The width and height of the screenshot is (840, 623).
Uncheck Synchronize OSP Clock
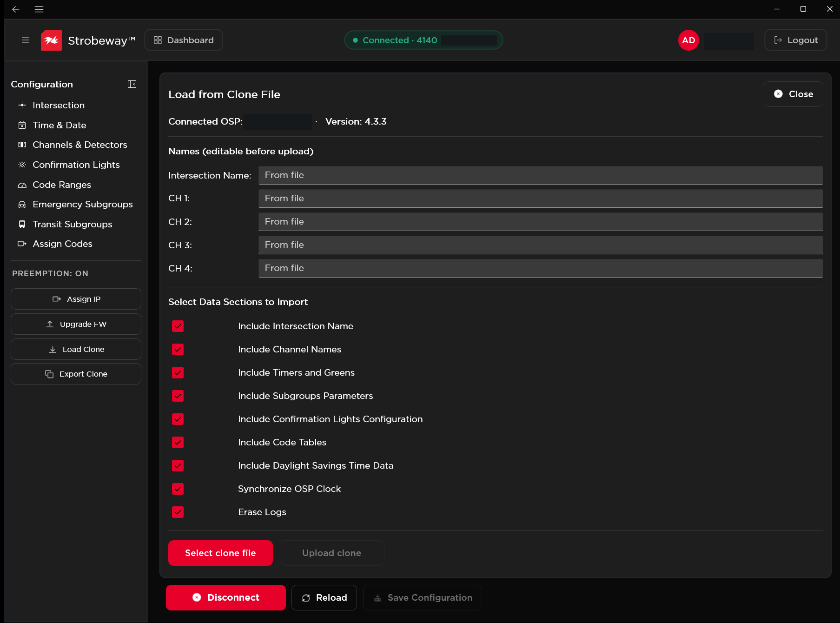[x=178, y=489]
